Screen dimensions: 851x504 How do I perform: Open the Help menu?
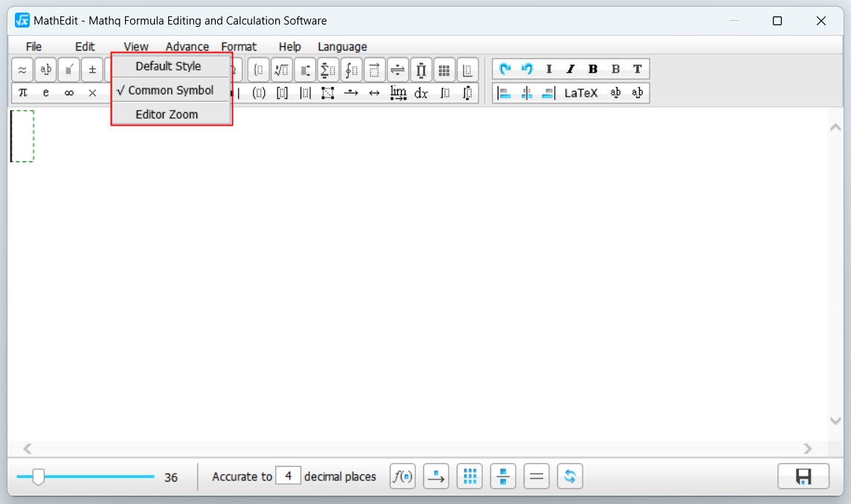289,47
